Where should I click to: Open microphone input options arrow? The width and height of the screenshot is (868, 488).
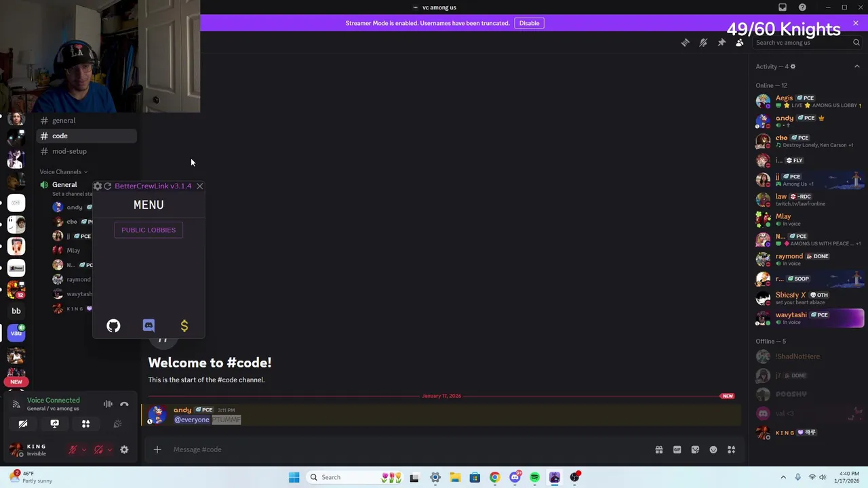click(x=83, y=449)
